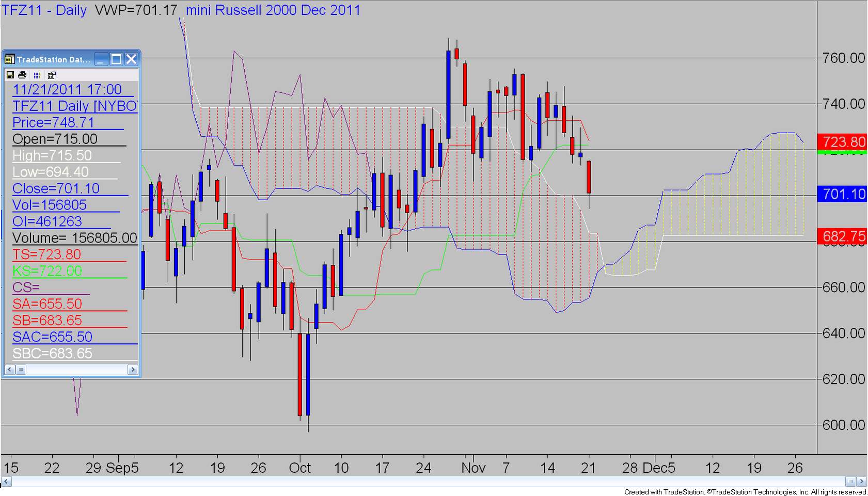Click the TradeStation Data window title icon
This screenshot has width=868, height=496.
[9, 59]
